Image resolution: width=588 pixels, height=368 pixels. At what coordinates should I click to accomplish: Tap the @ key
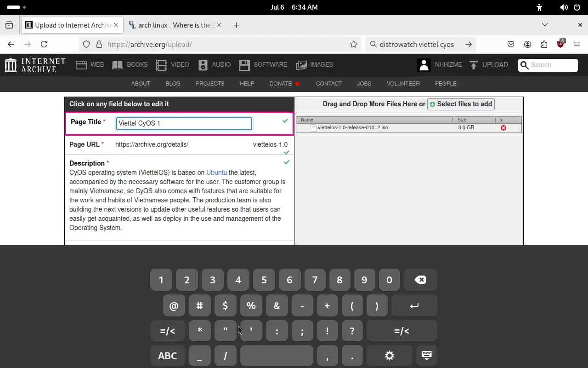174,305
